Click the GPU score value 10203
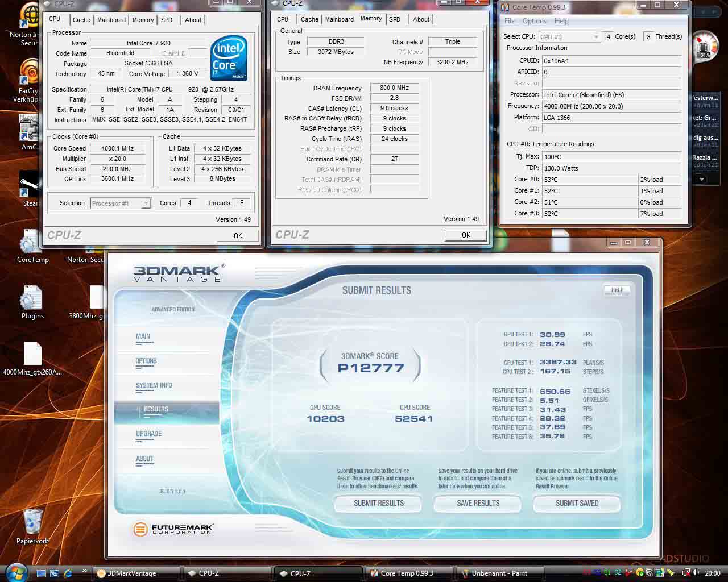Viewport: 728px width, 582px height. click(x=325, y=419)
